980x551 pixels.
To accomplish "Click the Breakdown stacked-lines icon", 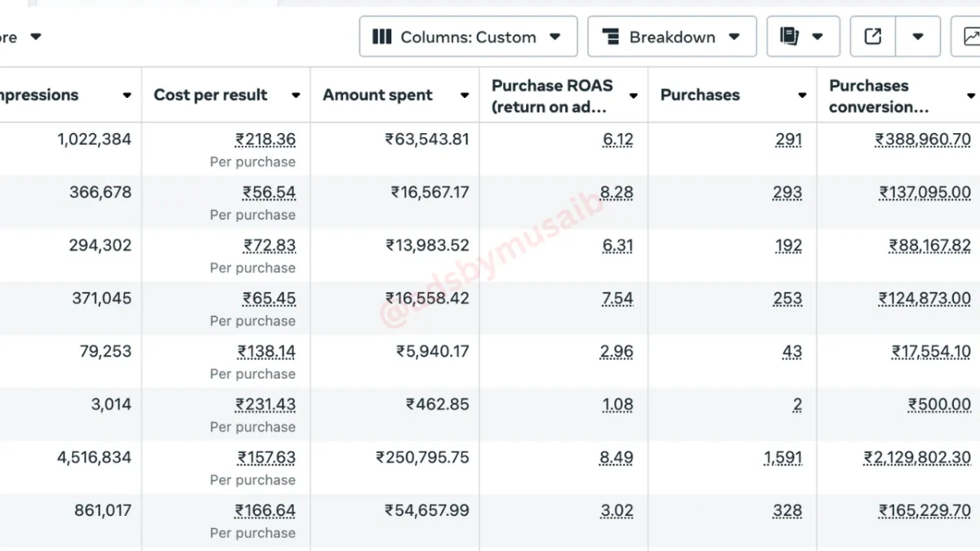I will click(x=610, y=37).
